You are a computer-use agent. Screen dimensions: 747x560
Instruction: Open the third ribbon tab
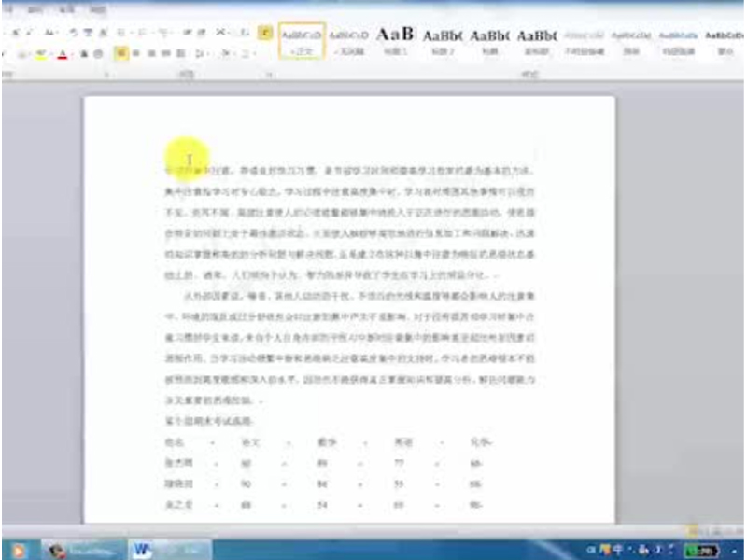pos(63,8)
